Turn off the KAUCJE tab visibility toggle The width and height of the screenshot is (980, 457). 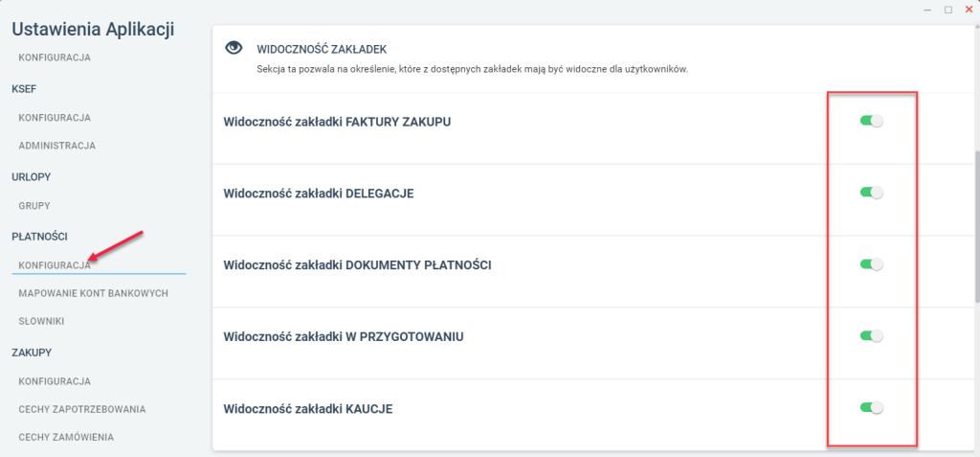click(872, 407)
